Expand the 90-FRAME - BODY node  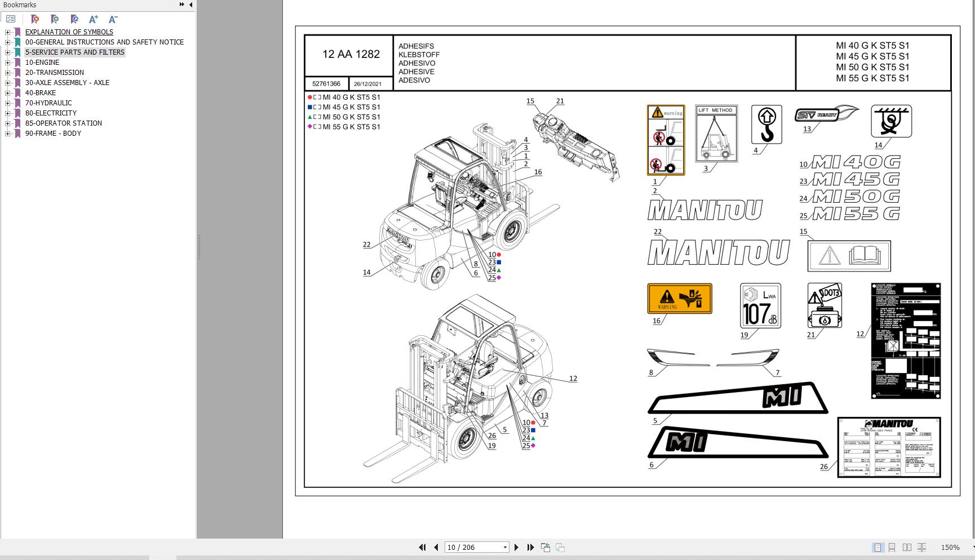click(x=8, y=134)
